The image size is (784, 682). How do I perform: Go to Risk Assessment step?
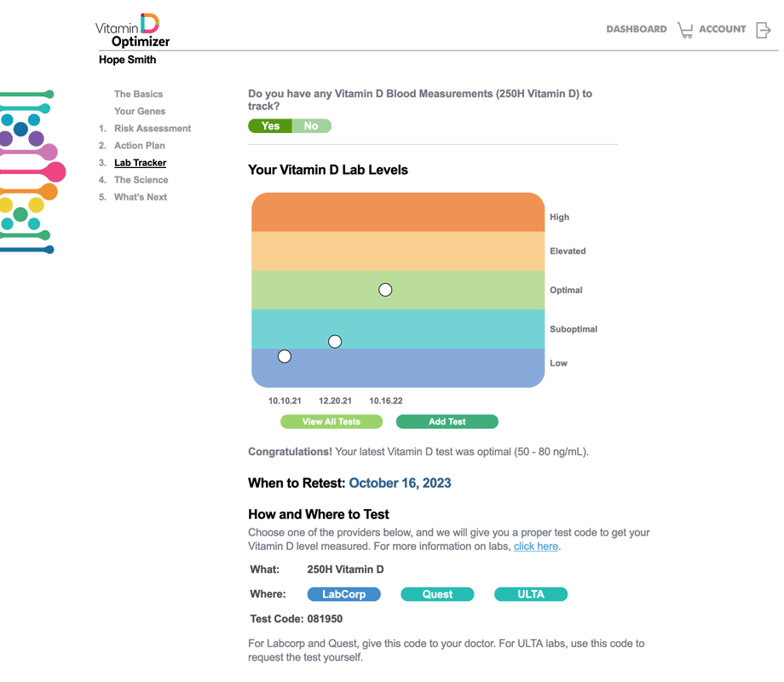pos(153,129)
